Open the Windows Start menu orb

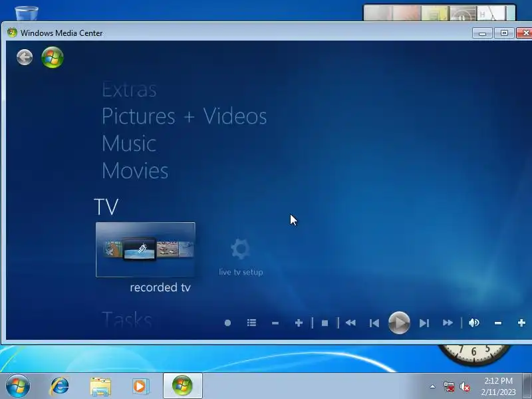click(x=18, y=386)
